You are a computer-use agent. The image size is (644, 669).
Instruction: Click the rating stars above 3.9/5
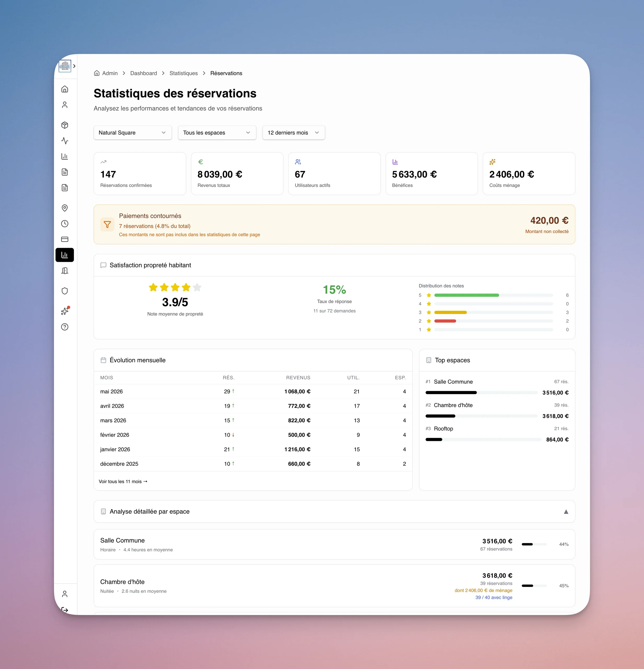175,287
